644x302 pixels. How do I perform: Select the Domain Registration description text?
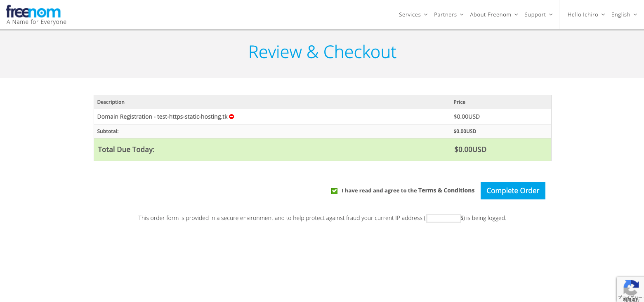(162, 117)
